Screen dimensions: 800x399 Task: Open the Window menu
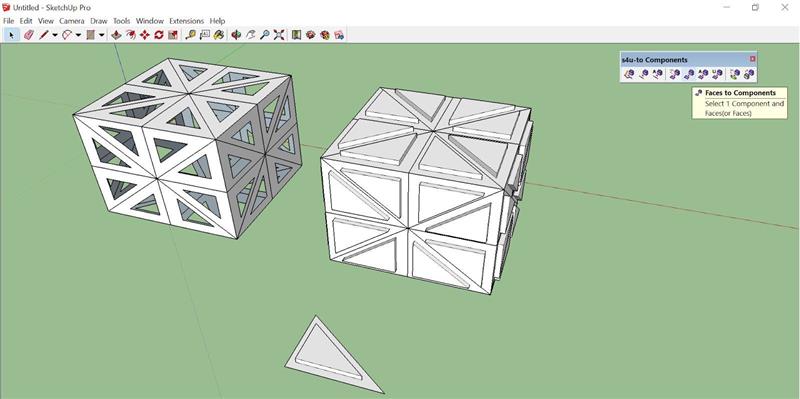(149, 21)
